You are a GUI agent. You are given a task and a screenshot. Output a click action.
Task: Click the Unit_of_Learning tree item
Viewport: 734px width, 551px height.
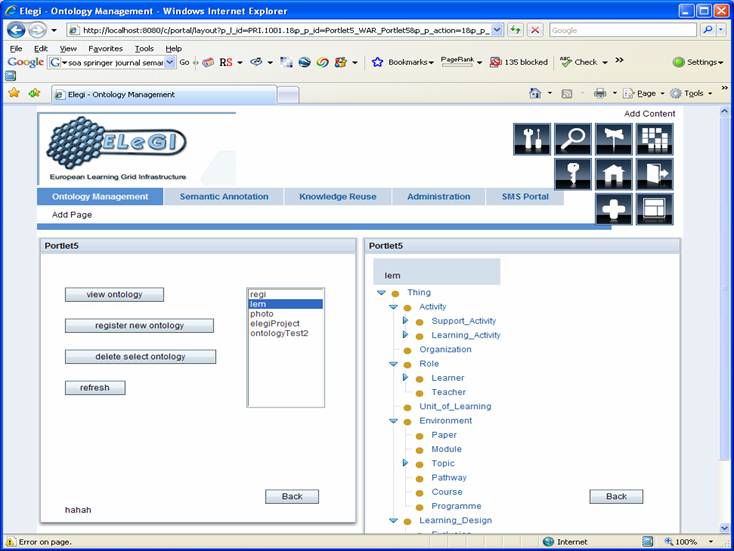[x=455, y=406]
